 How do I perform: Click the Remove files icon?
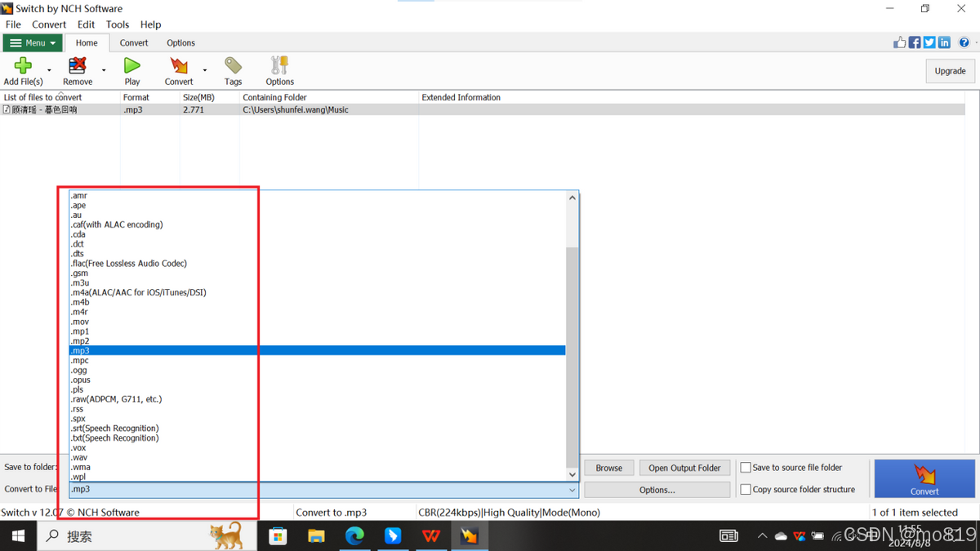pyautogui.click(x=78, y=65)
